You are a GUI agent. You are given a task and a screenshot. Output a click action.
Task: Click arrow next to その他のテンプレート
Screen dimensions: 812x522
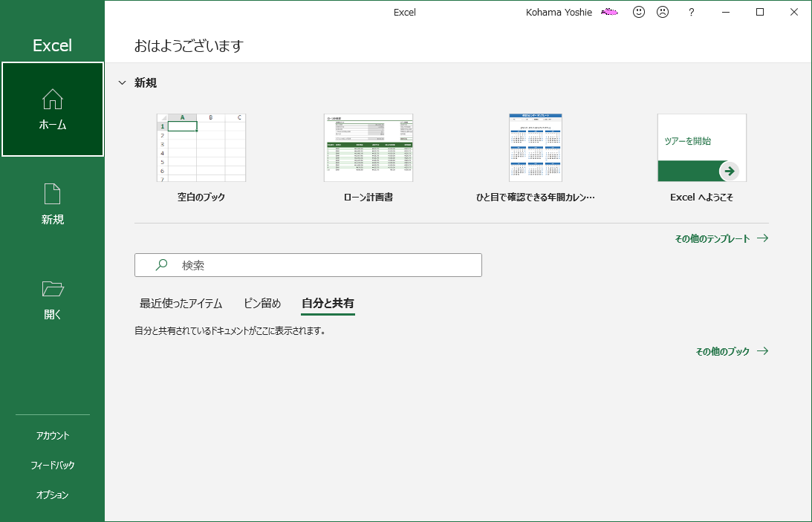click(x=762, y=238)
